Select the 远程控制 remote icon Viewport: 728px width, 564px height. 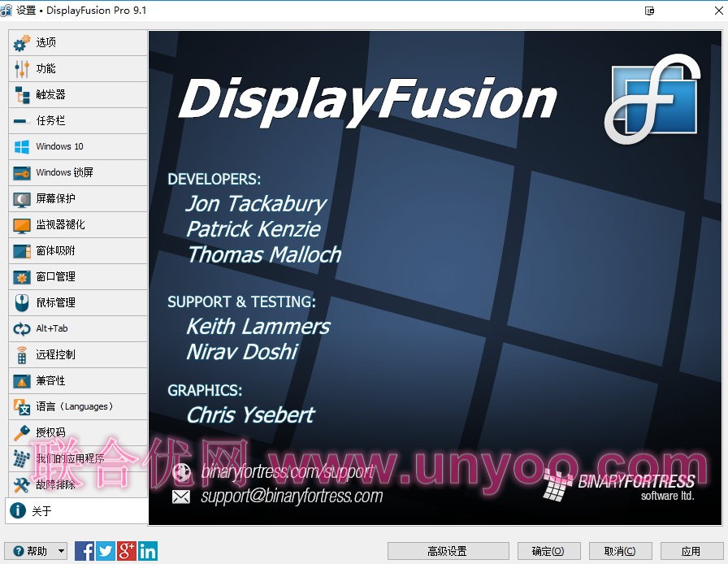tap(21, 355)
